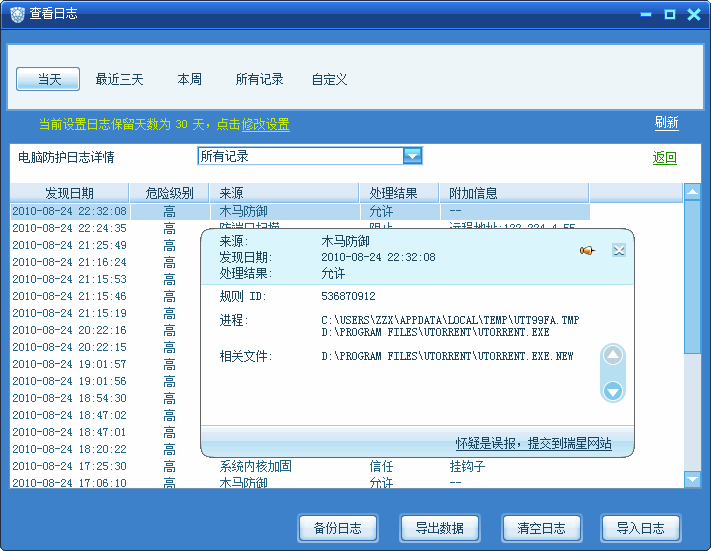Click the D:\PROGRAM FILES\UTORRENT\UTORRENT.EXE process line
Viewport: 711px width, 551px height.
[435, 332]
